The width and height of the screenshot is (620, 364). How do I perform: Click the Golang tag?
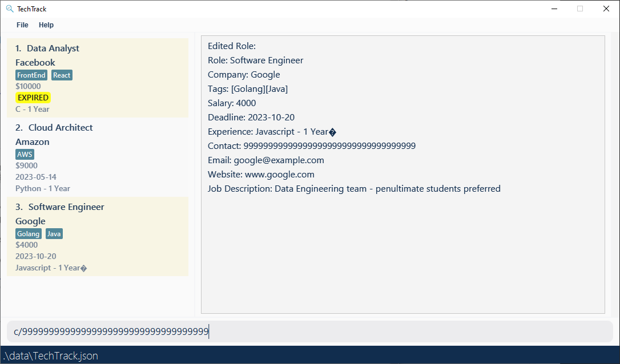[28, 234]
